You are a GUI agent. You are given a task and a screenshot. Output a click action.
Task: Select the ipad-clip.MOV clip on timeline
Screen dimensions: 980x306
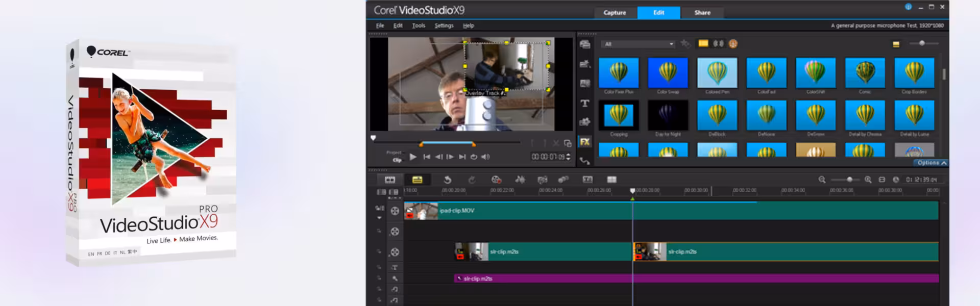click(x=671, y=211)
